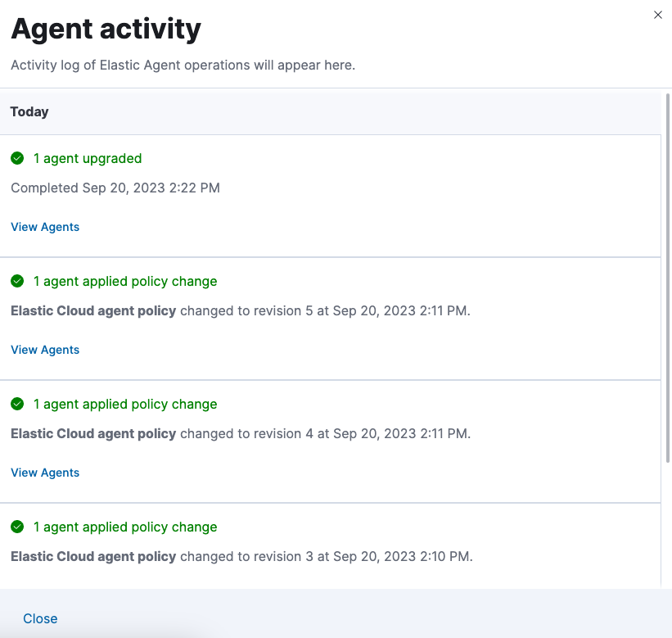Click the Elastic Cloud agent policy name in revision 3 entry

(92, 556)
